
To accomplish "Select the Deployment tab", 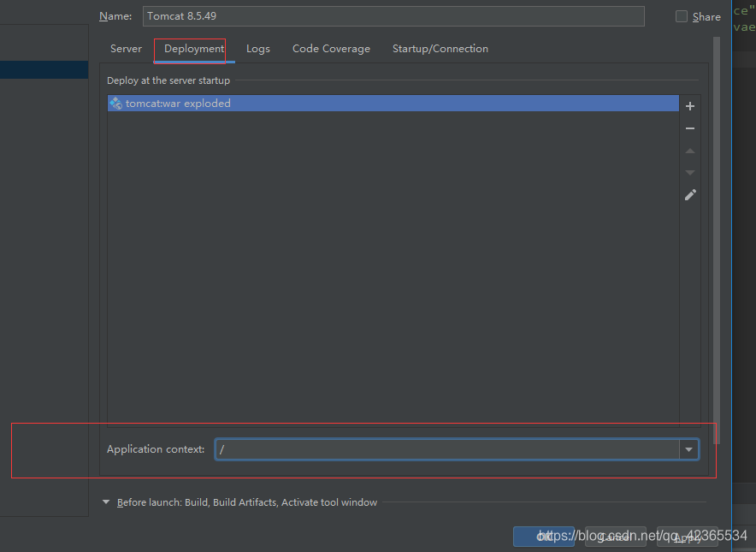I will [194, 49].
